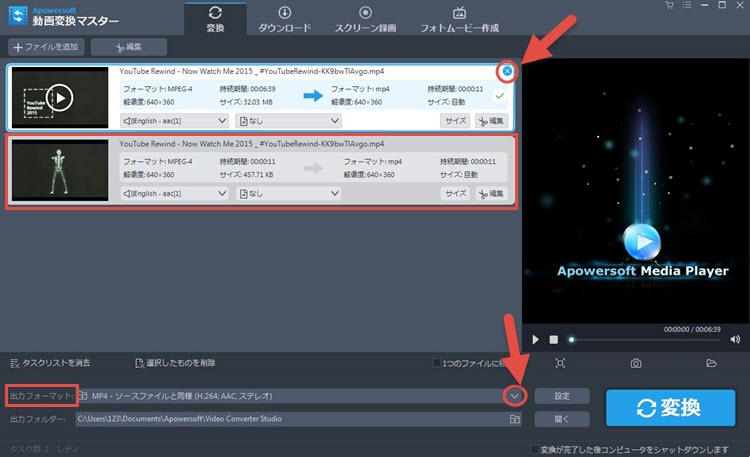Click the Apowersoft app logo
This screenshot has height=457, width=750.
click(x=18, y=16)
